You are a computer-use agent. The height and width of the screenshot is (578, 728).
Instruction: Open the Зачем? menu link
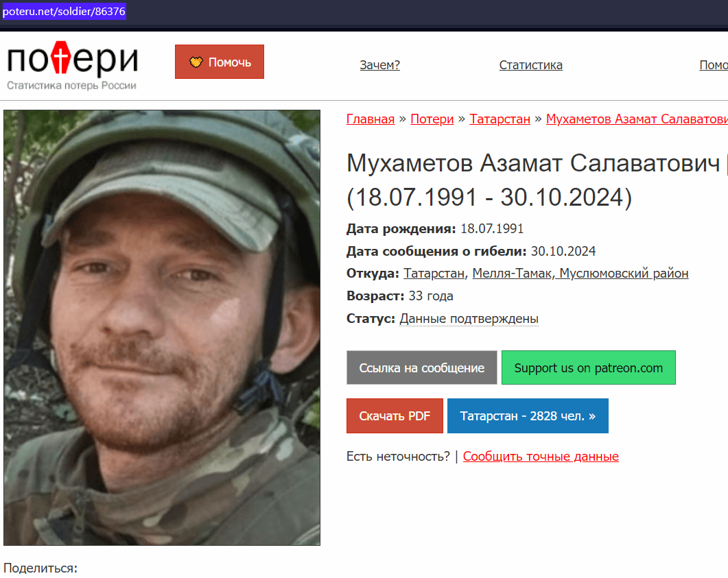pyautogui.click(x=380, y=65)
